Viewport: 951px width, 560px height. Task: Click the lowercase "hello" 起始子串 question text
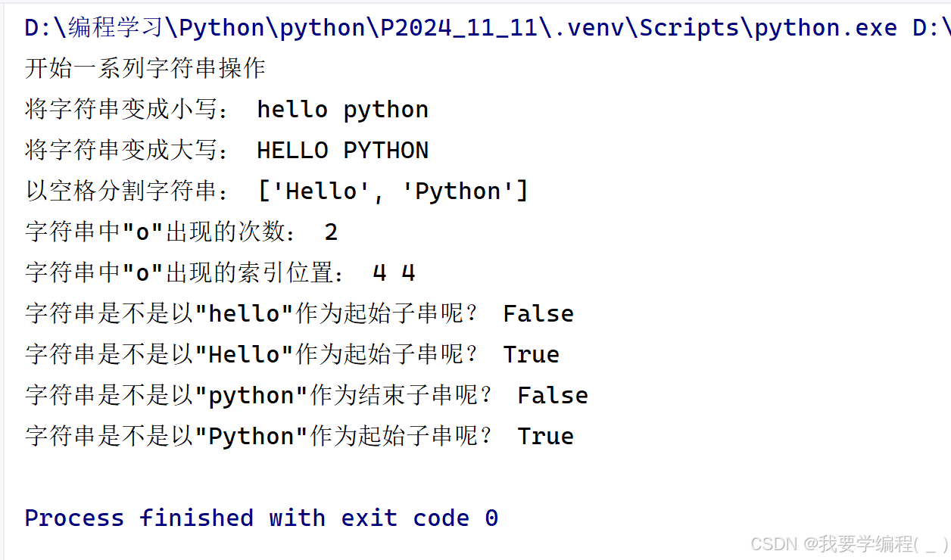[251, 314]
